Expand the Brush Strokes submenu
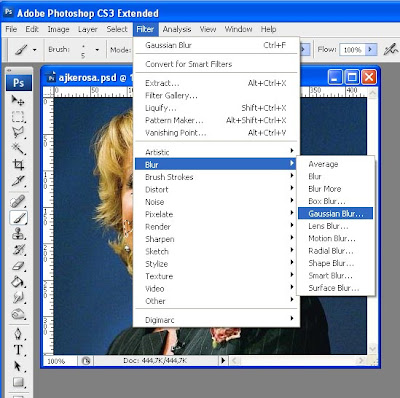 point(216,177)
